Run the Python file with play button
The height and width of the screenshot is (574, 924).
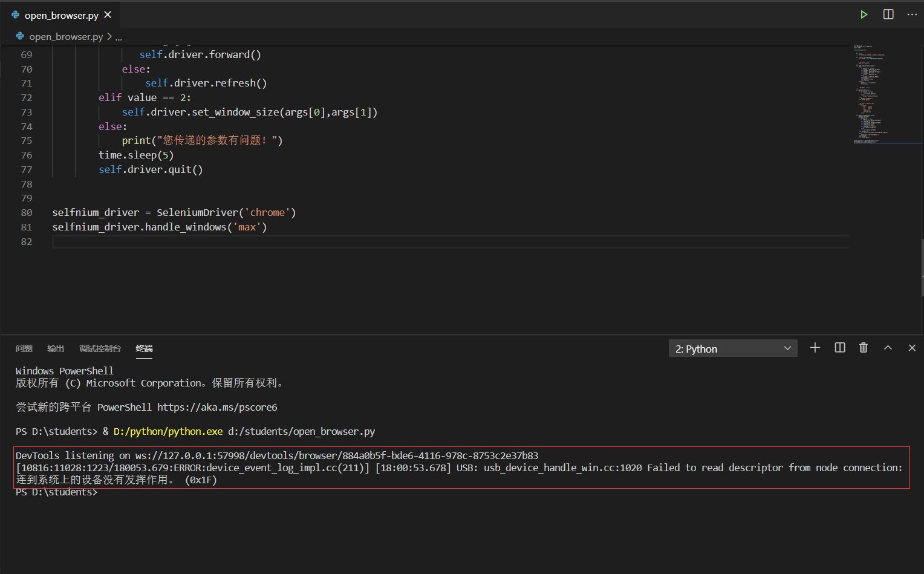point(864,15)
